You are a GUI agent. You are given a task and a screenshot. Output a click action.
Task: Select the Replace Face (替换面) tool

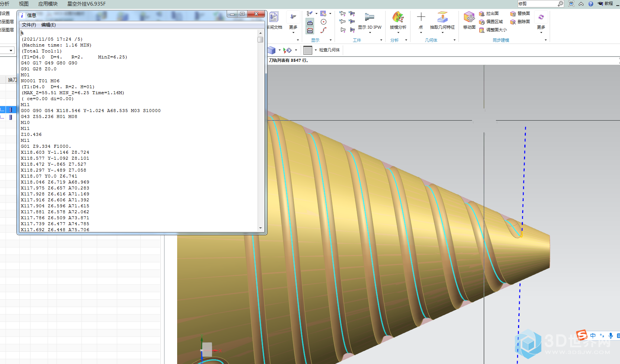[x=520, y=13]
